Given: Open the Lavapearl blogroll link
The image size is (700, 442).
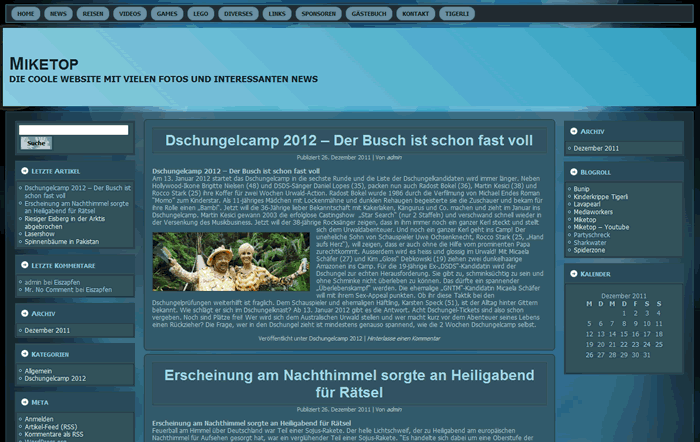Looking at the screenshot, I should tap(587, 204).
